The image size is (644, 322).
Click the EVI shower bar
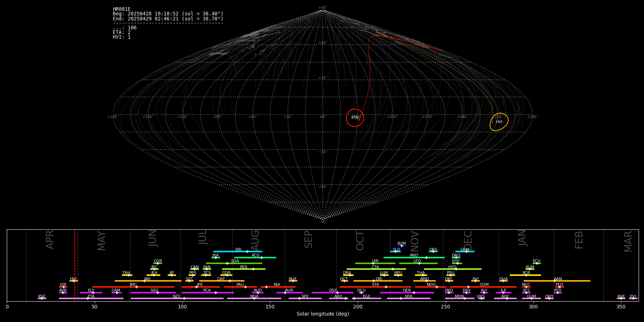coord(633,298)
